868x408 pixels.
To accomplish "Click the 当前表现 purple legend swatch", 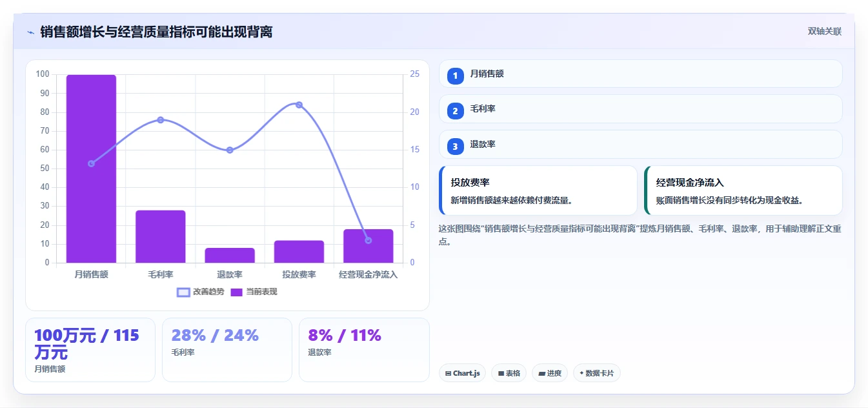I will coord(237,292).
